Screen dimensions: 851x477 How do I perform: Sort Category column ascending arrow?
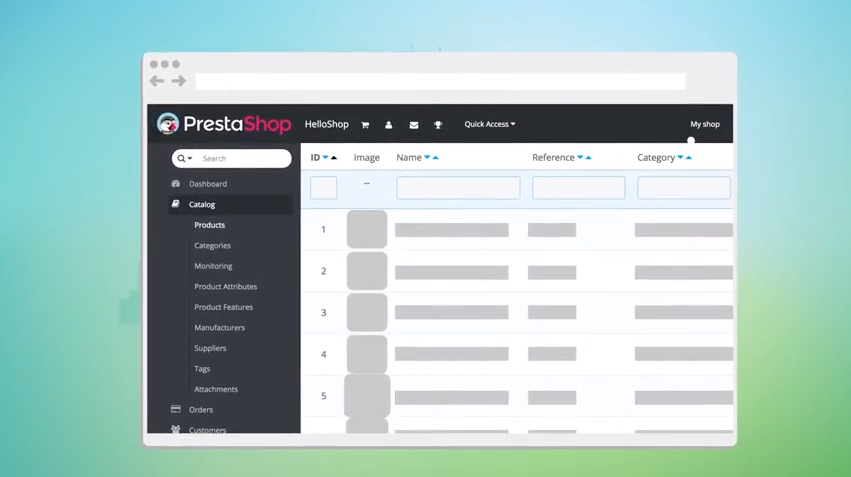[x=689, y=157]
